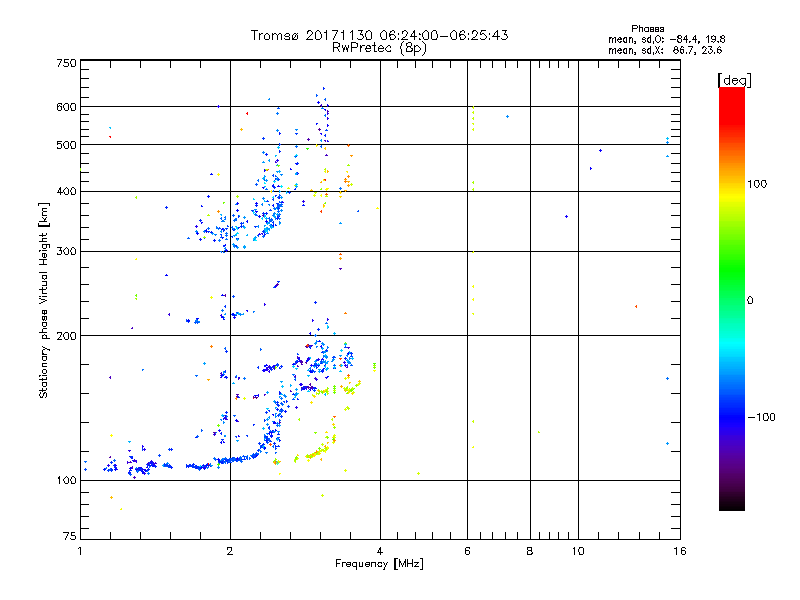Click the colorbar tick label '0'

pos(750,301)
